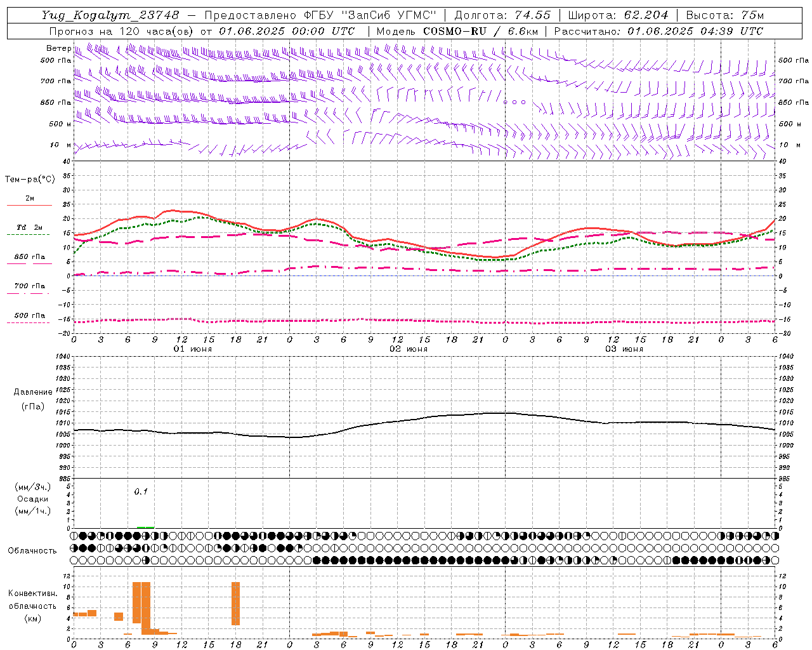This screenshot has height=650, width=812.
Task: Click the tall orange convective bar at hour 18
Action: (236, 604)
